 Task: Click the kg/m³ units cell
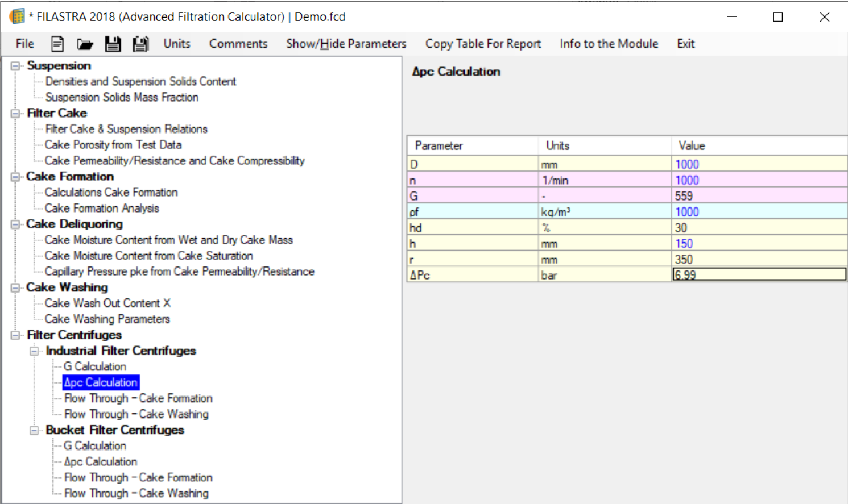(605, 212)
